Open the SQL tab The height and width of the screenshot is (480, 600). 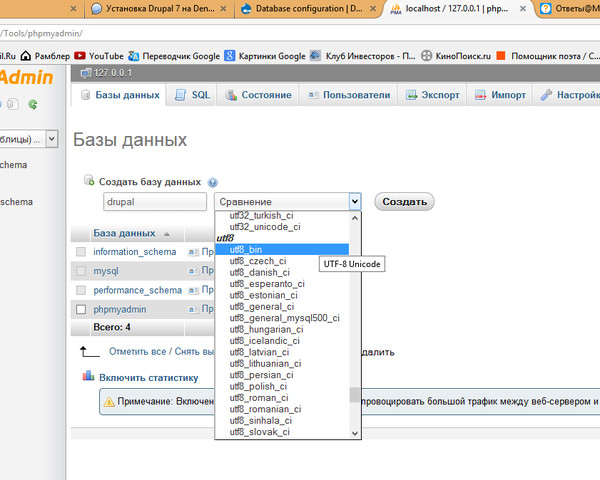pyautogui.click(x=192, y=95)
